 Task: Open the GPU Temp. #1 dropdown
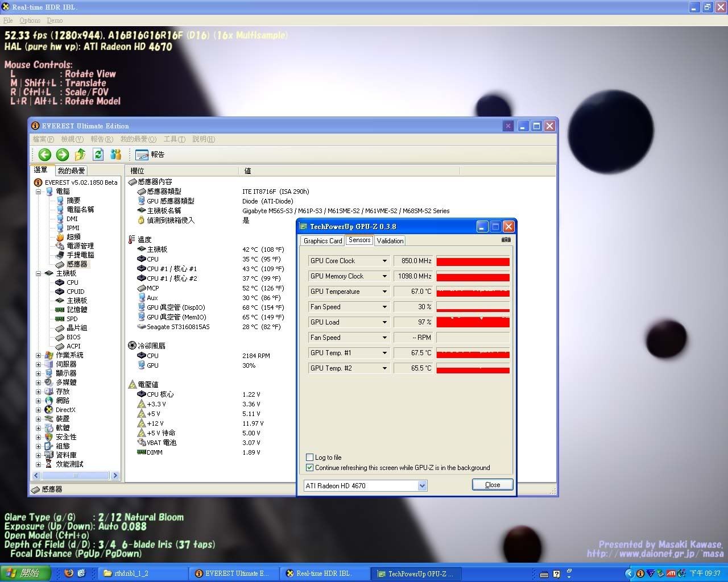point(384,353)
